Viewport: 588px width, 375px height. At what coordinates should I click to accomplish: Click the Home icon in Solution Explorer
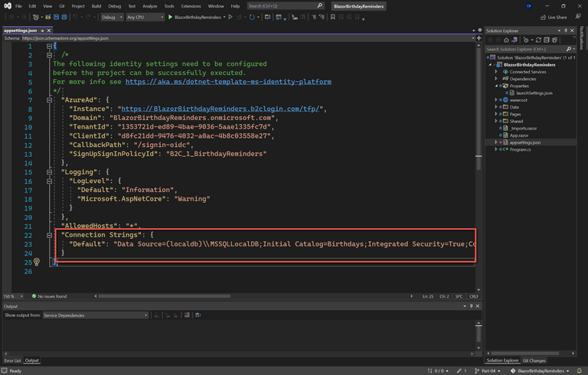coord(506,40)
